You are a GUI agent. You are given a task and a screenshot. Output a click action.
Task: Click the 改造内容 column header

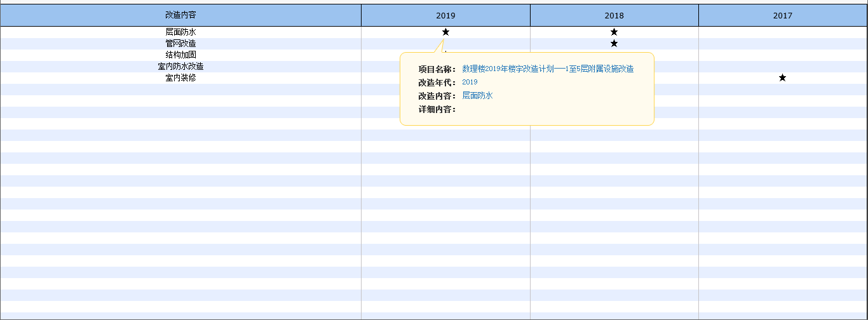click(x=180, y=15)
